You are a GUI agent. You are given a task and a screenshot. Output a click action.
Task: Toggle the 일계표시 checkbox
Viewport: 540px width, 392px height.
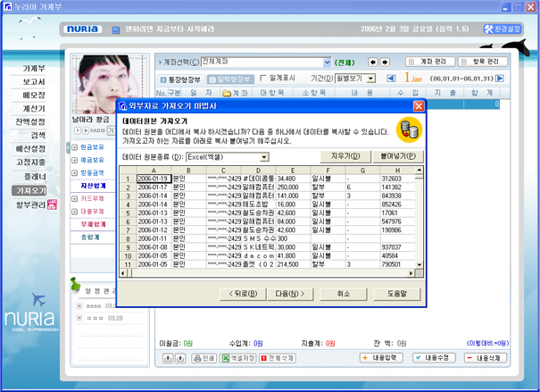(x=264, y=79)
